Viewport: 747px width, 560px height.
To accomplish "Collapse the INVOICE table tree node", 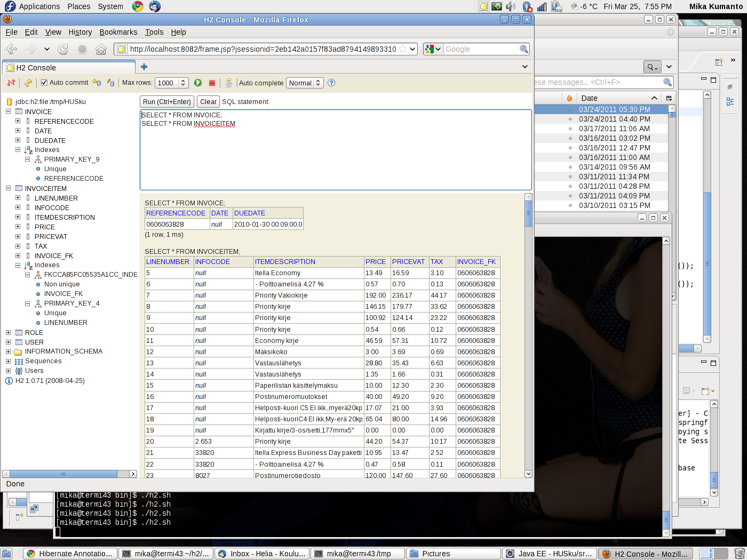I will point(9,111).
